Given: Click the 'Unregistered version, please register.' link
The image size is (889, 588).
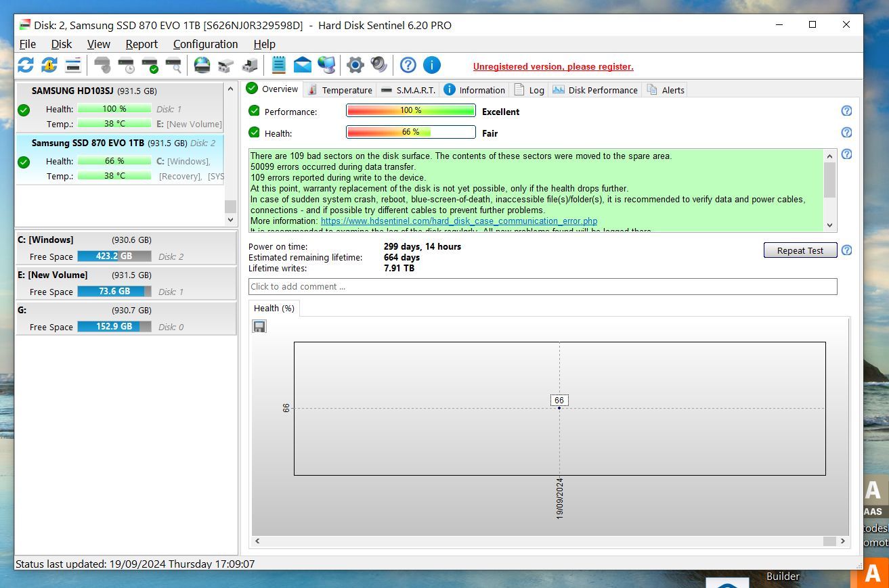Looking at the screenshot, I should tap(553, 66).
